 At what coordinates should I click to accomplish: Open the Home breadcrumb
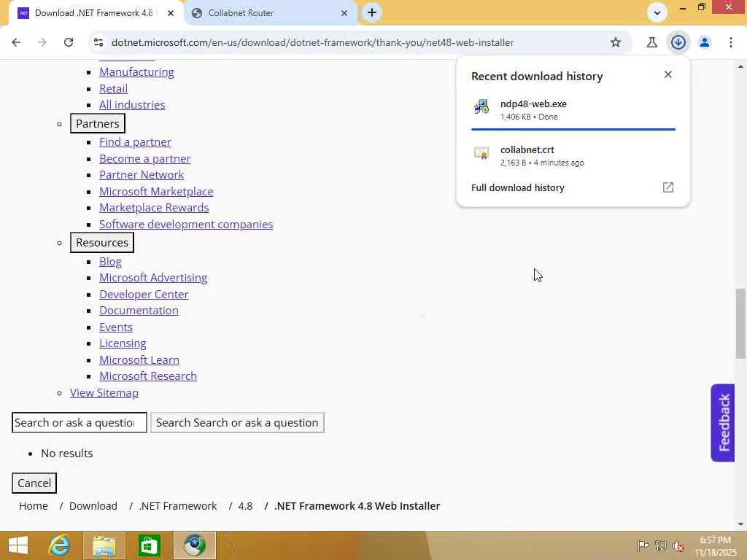coord(34,506)
